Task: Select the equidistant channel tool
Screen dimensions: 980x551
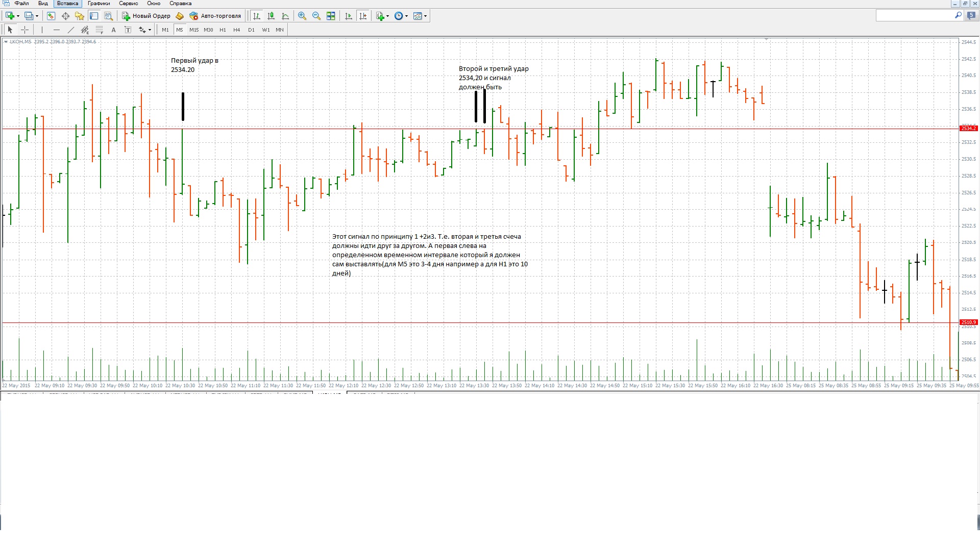Action: tap(85, 30)
